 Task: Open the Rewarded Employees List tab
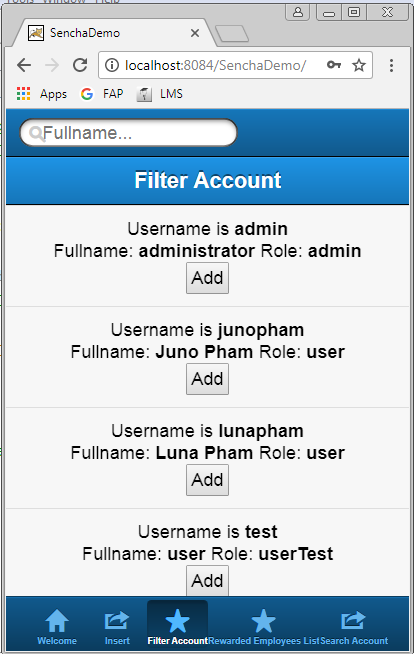pos(263,626)
